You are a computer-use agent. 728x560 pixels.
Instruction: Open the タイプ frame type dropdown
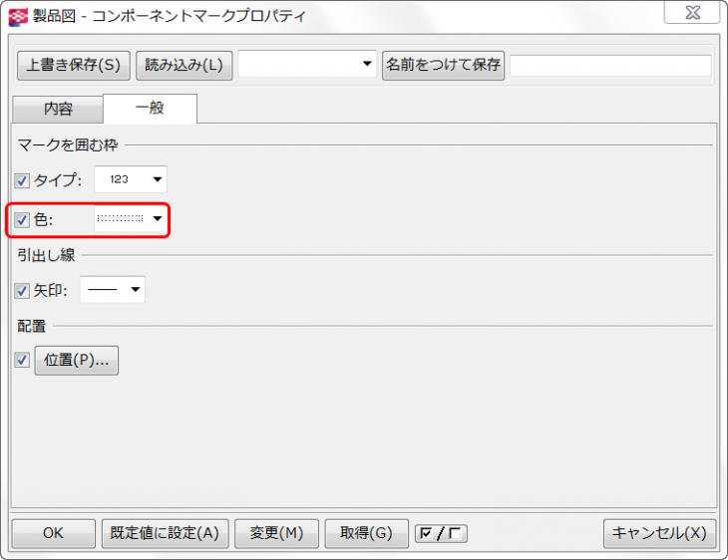tap(131, 179)
